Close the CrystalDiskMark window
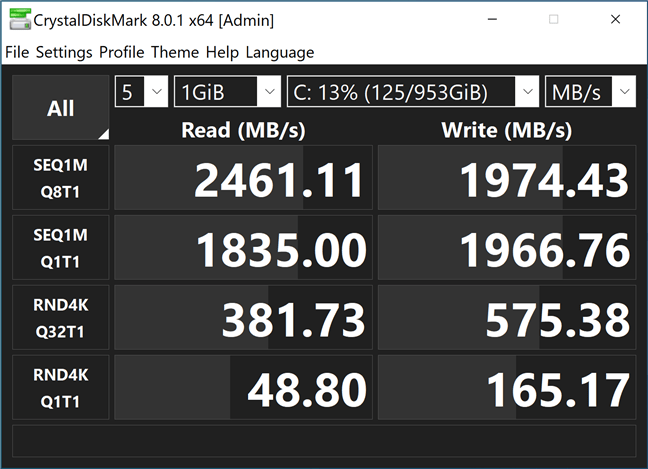This screenshot has height=469, width=648. coord(615,19)
